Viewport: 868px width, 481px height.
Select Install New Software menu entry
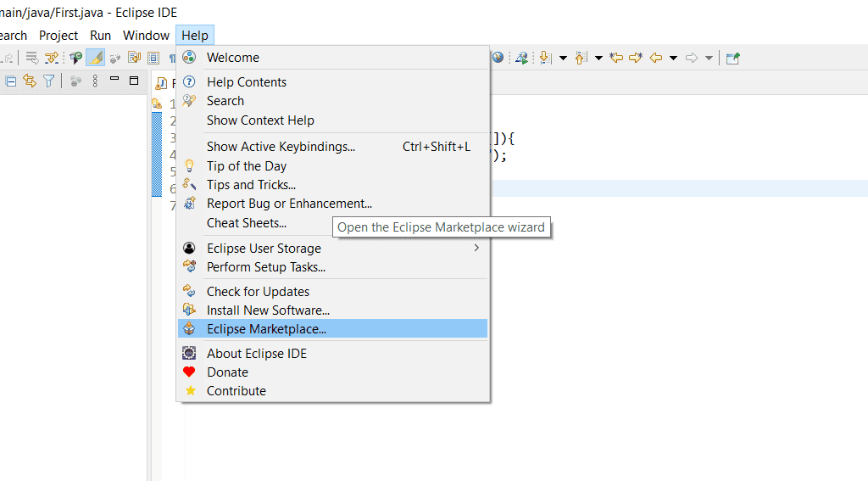coord(332,310)
